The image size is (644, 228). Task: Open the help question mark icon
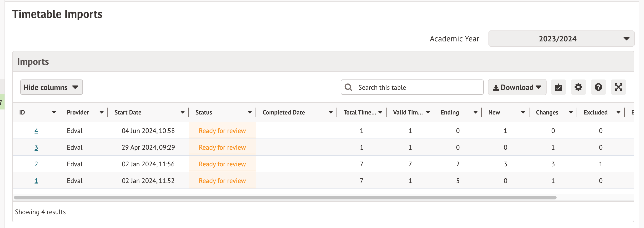coord(598,87)
